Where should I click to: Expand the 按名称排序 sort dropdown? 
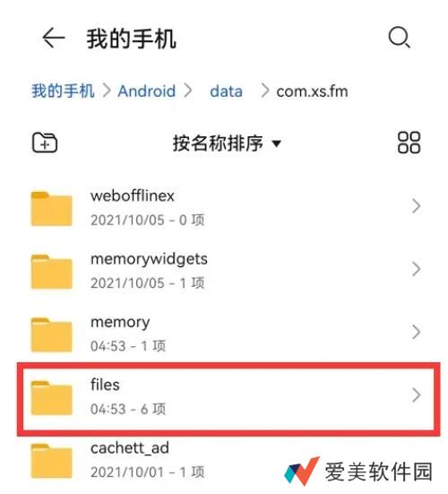click(227, 143)
